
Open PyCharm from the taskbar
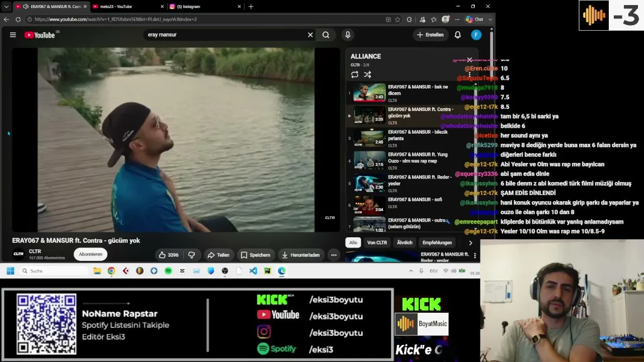267,271
